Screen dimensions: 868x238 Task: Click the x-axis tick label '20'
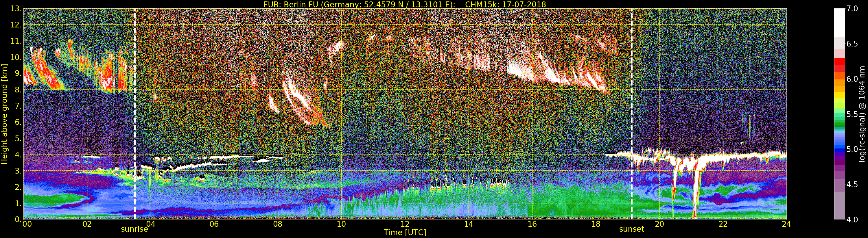pos(659,224)
